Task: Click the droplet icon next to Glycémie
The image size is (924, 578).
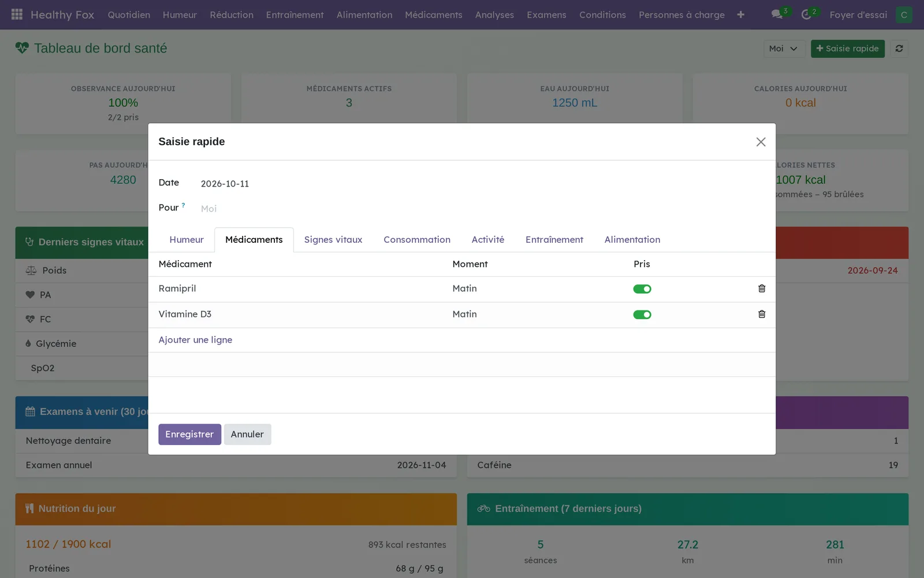Action: [28, 343]
